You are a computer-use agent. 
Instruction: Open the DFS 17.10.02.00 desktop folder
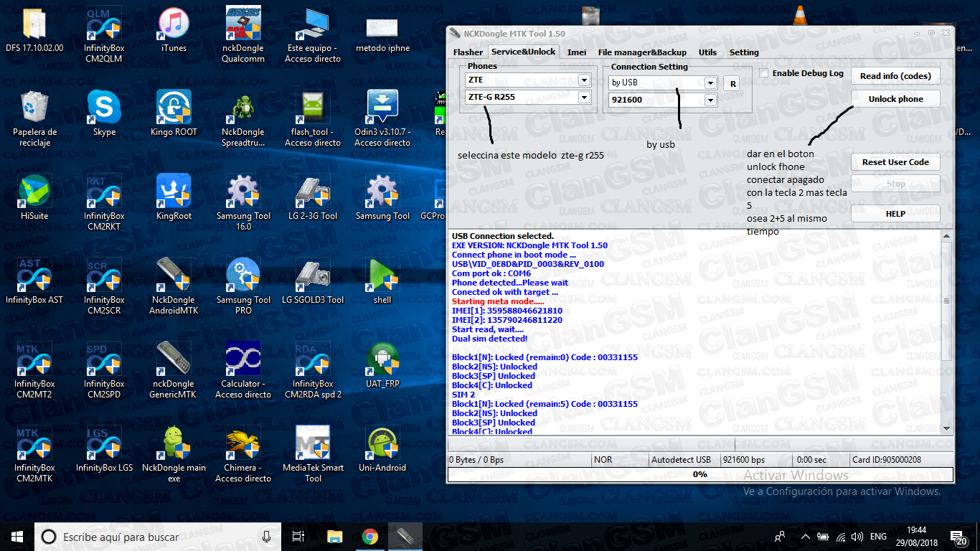[34, 30]
